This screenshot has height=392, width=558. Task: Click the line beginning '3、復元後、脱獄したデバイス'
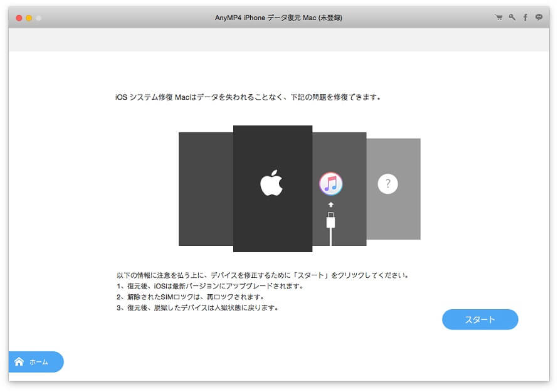click(197, 307)
